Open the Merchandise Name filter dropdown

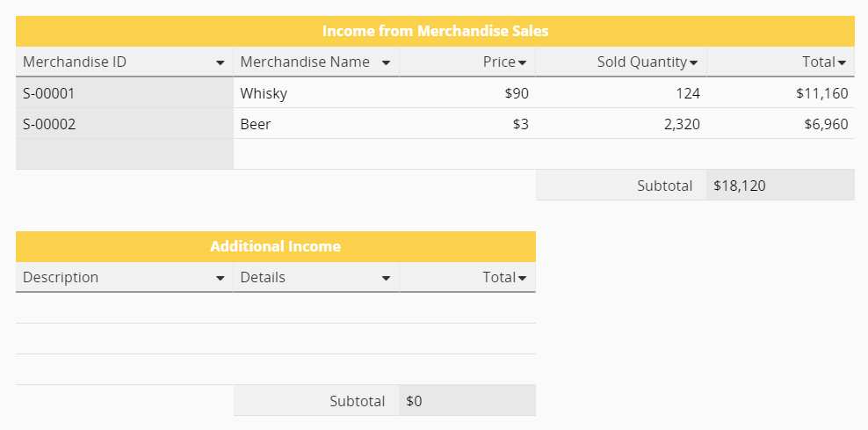point(386,63)
